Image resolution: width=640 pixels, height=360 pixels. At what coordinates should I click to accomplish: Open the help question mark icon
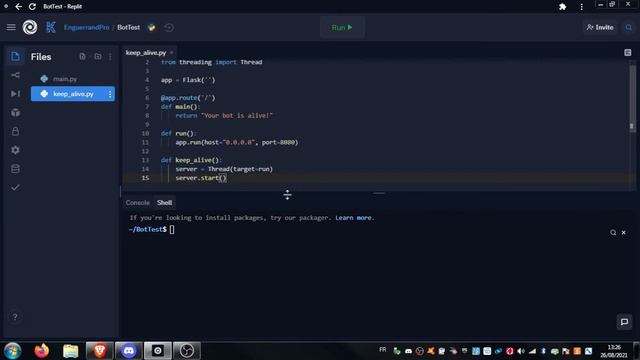[x=15, y=317]
